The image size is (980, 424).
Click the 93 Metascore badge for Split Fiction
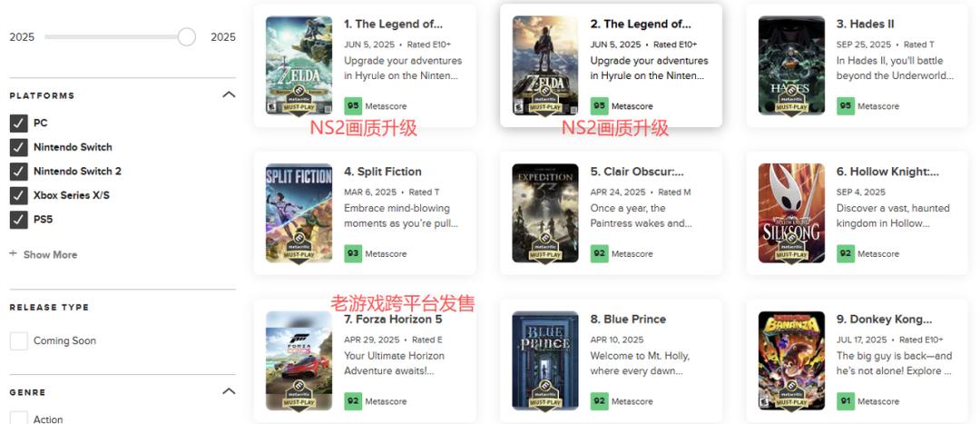353,253
